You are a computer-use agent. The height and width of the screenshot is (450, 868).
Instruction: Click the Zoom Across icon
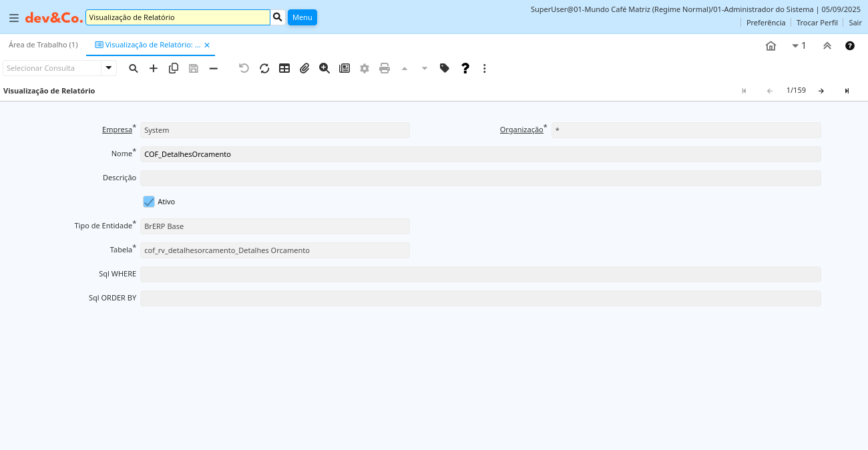tap(324, 68)
